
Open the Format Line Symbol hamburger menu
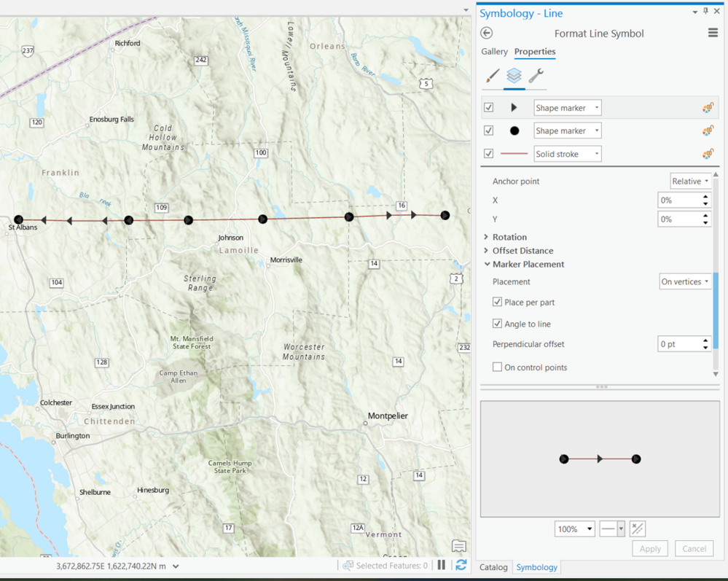pyautogui.click(x=713, y=33)
